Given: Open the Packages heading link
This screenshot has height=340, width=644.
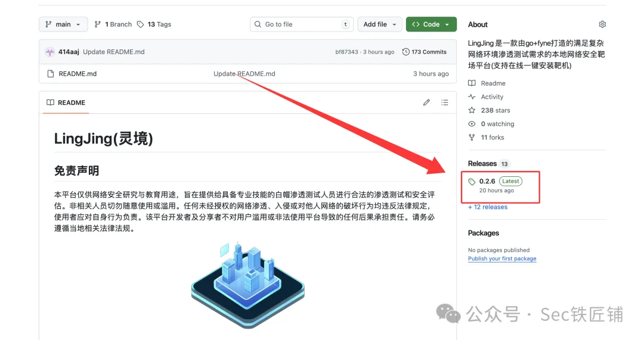Looking at the screenshot, I should [484, 233].
